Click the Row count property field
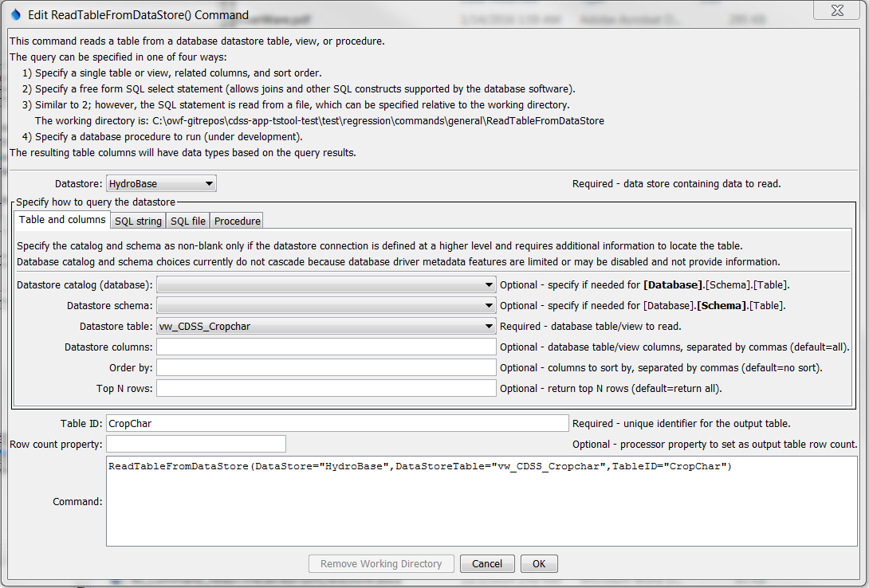The width and height of the screenshot is (869, 588). pyautogui.click(x=195, y=444)
